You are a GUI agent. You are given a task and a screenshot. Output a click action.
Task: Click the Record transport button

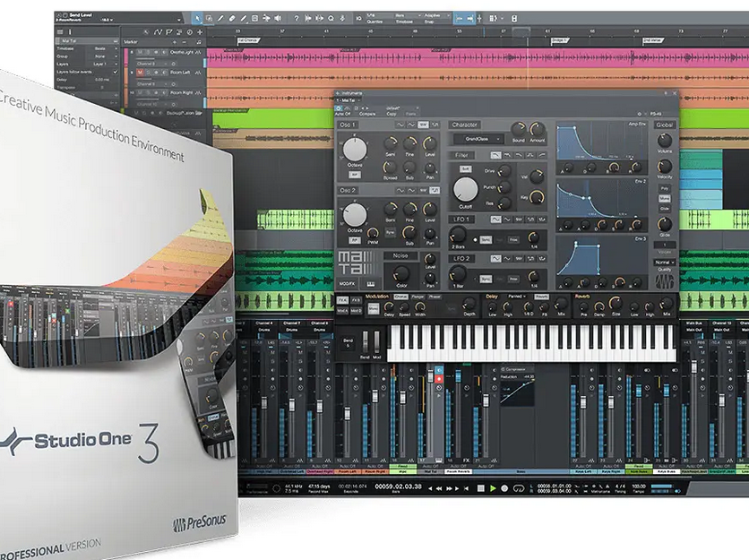pyautogui.click(x=504, y=488)
